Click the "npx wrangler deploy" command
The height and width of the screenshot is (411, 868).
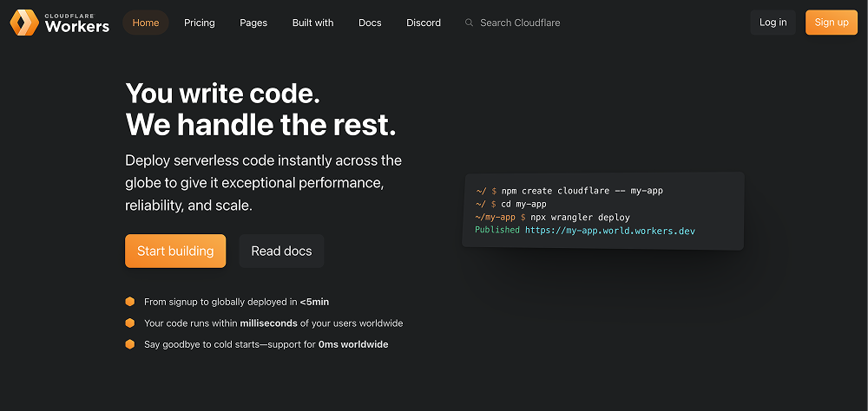point(580,218)
